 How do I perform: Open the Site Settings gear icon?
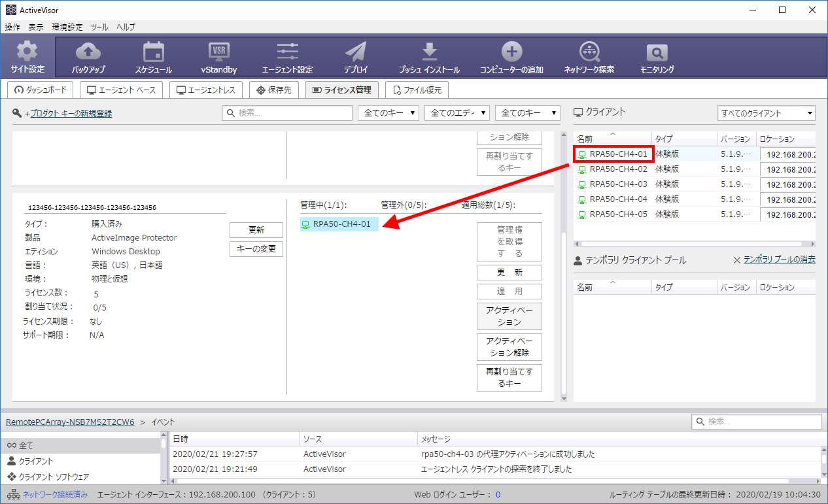click(x=27, y=52)
